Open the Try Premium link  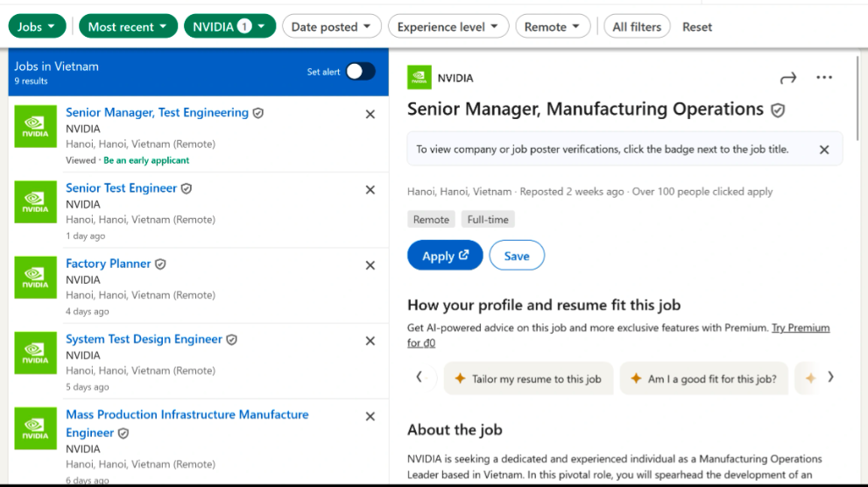pyautogui.click(x=800, y=328)
